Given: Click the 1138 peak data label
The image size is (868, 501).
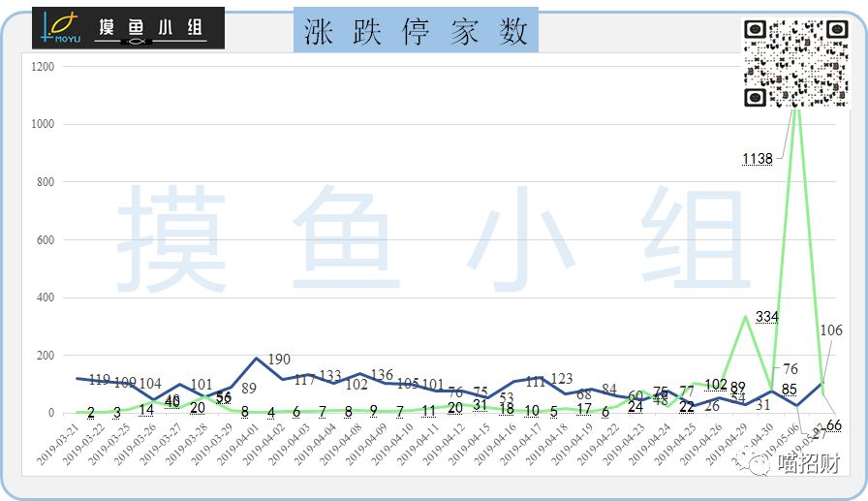Looking at the screenshot, I should (758, 159).
